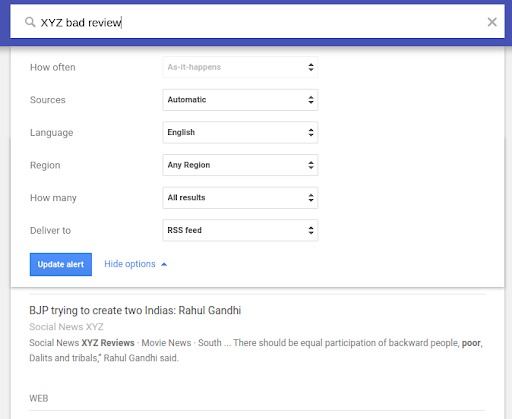Open the How often dropdown
Viewport: 512px width, 419px height.
coord(240,67)
